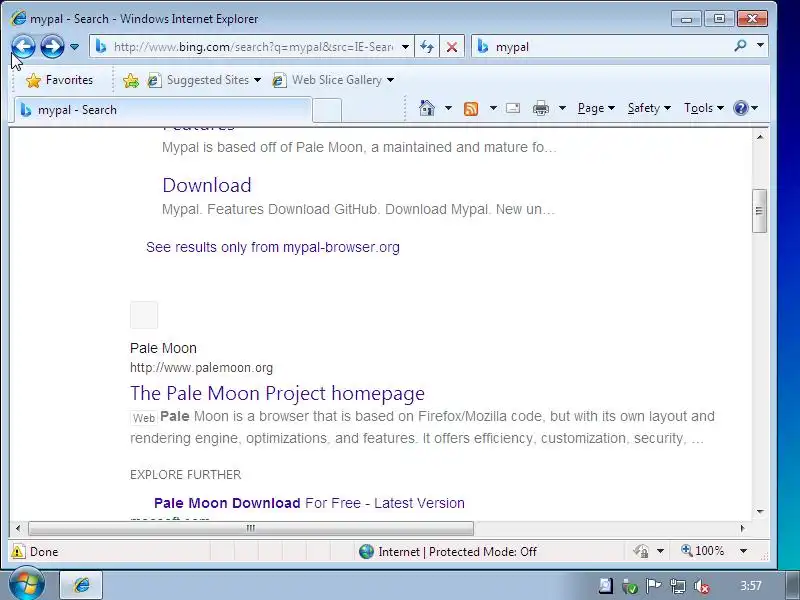
Task: Click the horizontal scrollbar left arrow
Action: (18, 528)
